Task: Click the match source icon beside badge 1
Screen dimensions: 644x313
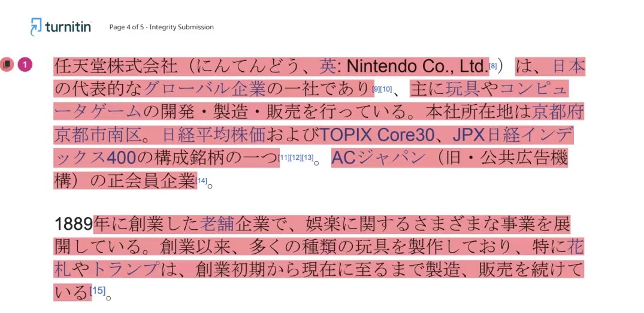Action: [x=7, y=65]
